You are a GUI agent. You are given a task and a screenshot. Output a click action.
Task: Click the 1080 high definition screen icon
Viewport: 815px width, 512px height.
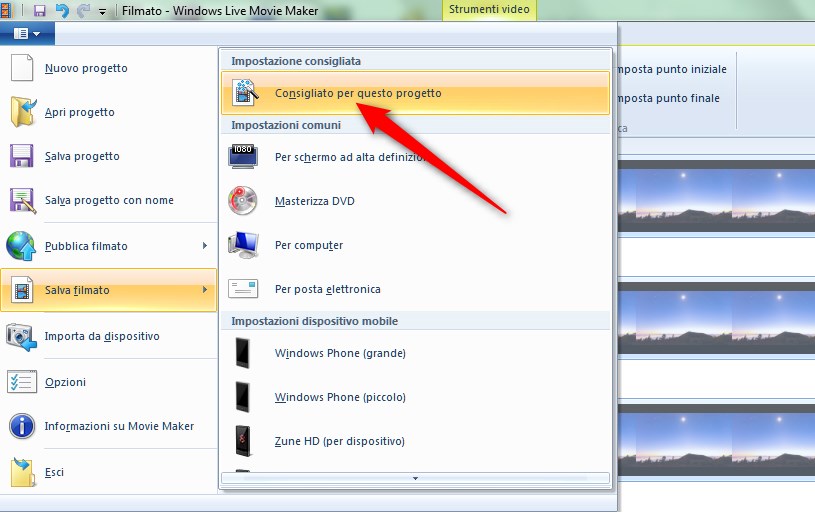tap(243, 156)
